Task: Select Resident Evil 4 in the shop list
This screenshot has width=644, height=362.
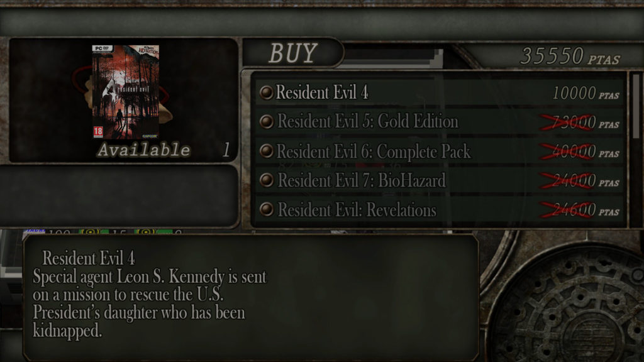Action: click(x=440, y=92)
